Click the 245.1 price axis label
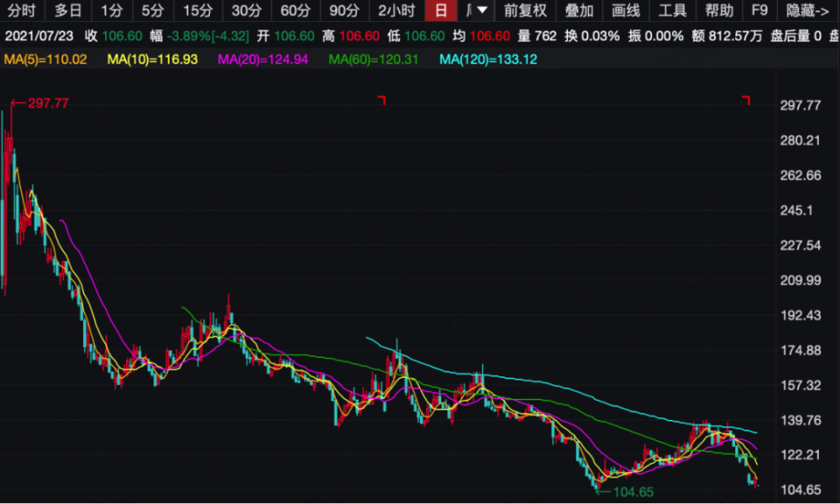Viewport: 840px width, 504px height. tap(796, 210)
